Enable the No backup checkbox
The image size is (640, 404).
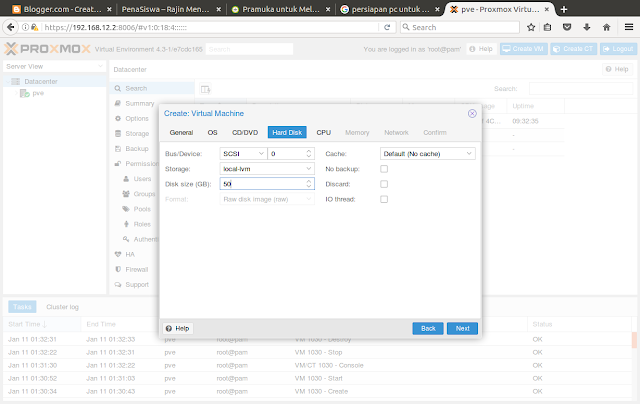pos(384,169)
